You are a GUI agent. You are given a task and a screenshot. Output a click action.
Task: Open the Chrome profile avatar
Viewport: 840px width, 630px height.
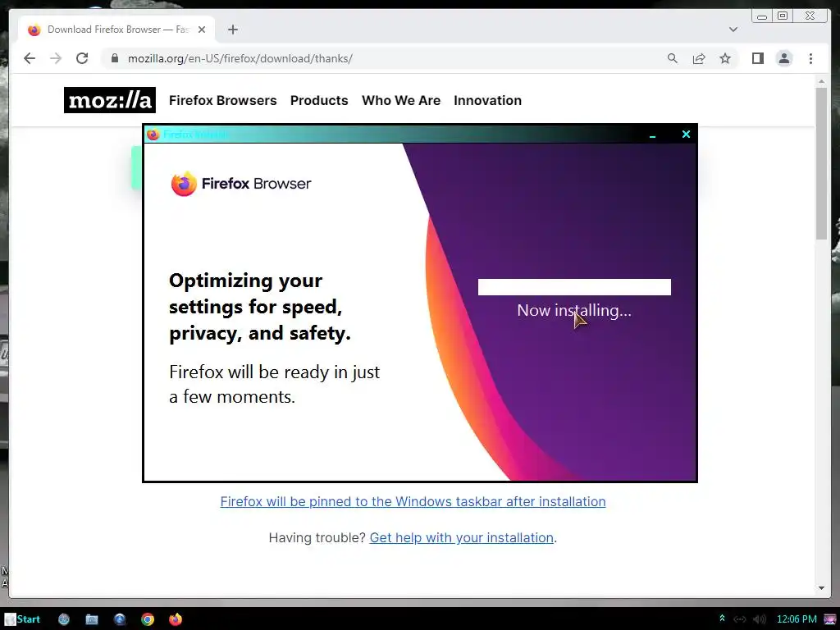click(784, 58)
